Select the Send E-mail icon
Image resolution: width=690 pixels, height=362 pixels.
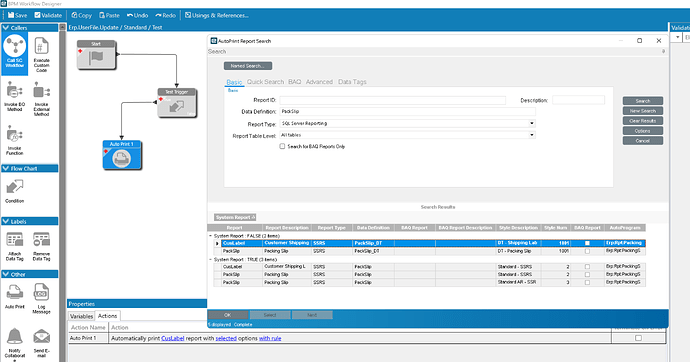(x=41, y=343)
